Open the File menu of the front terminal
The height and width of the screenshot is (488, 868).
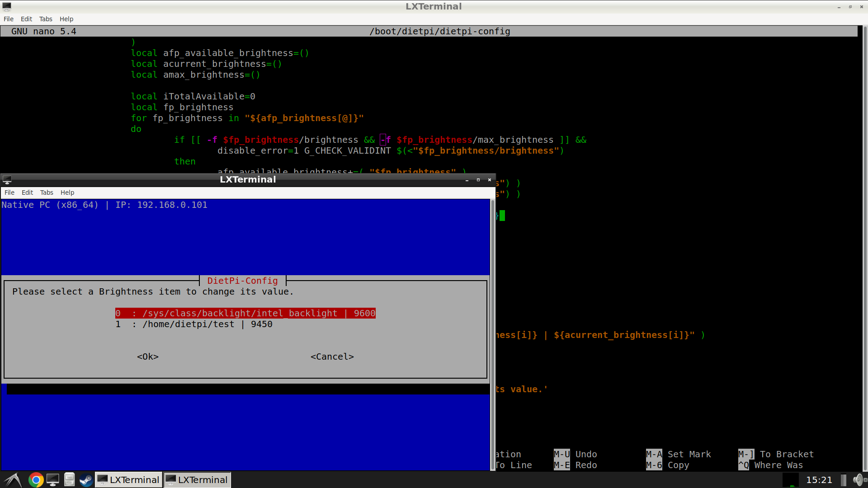pyautogui.click(x=9, y=192)
